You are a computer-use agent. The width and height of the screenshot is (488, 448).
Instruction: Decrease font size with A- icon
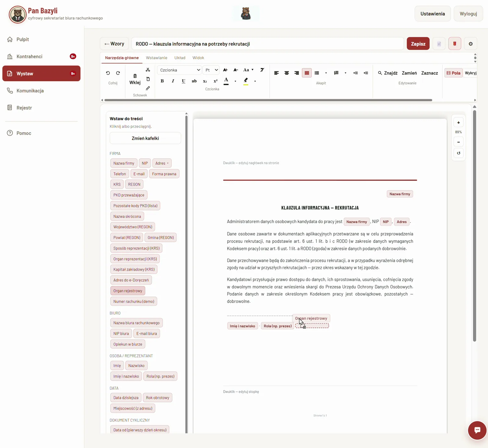(x=236, y=70)
